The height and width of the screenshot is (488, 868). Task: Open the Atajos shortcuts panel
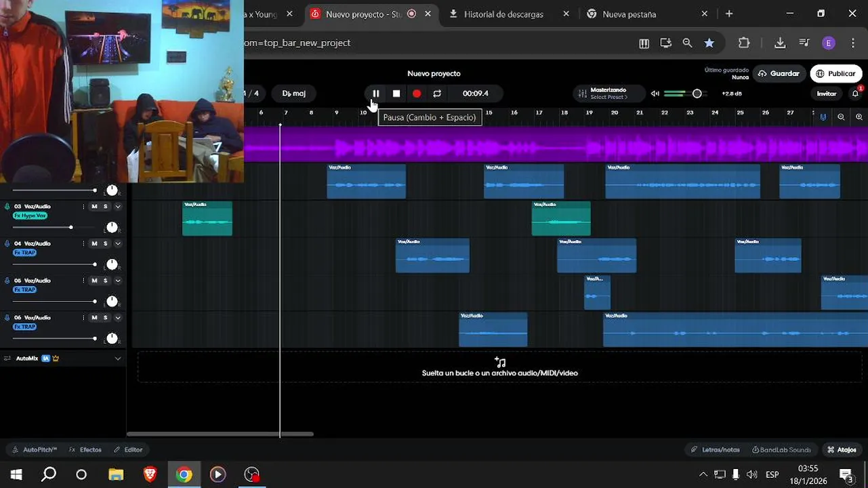click(842, 449)
